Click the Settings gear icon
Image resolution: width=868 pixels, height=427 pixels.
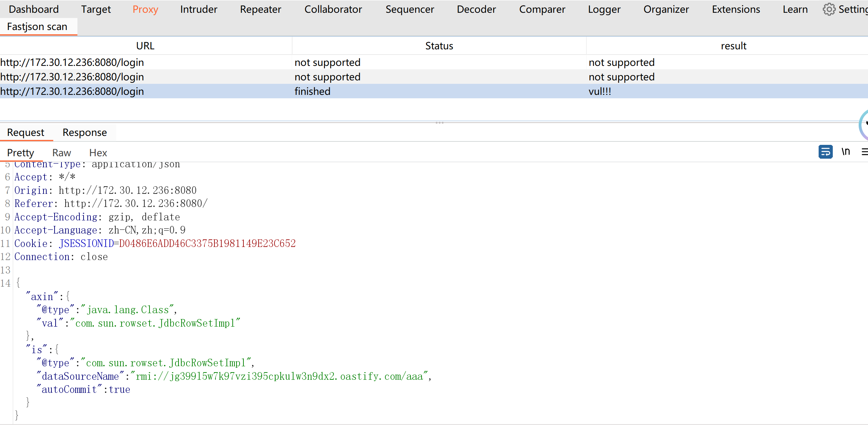(x=829, y=9)
